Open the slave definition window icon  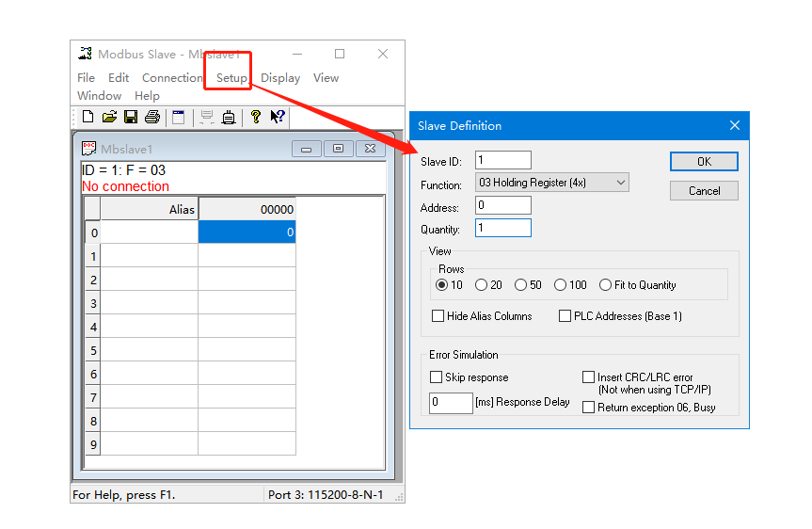(x=178, y=117)
